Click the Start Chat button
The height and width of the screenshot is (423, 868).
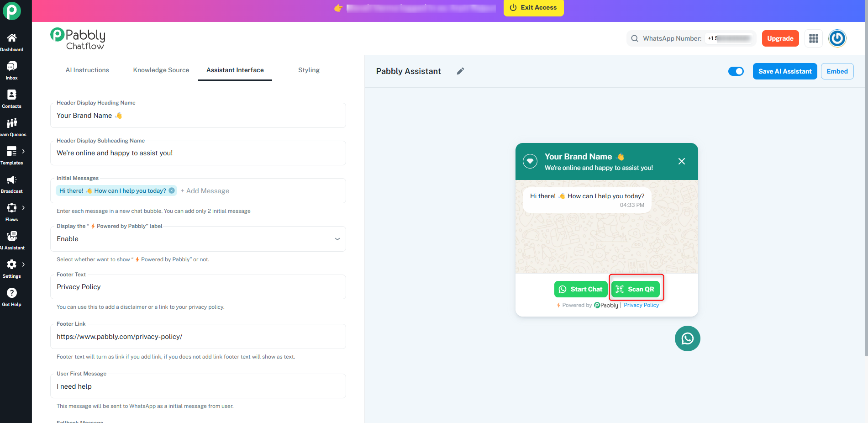(x=581, y=289)
